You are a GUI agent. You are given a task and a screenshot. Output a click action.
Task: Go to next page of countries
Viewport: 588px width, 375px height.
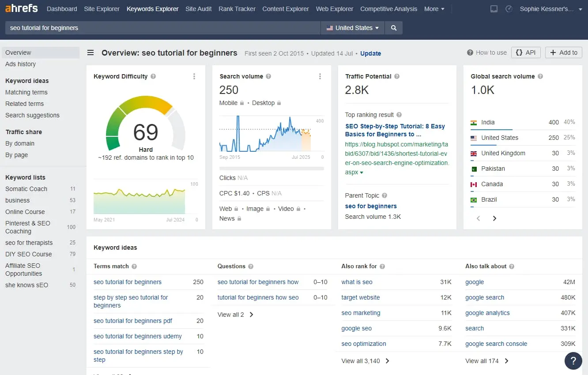(x=494, y=218)
